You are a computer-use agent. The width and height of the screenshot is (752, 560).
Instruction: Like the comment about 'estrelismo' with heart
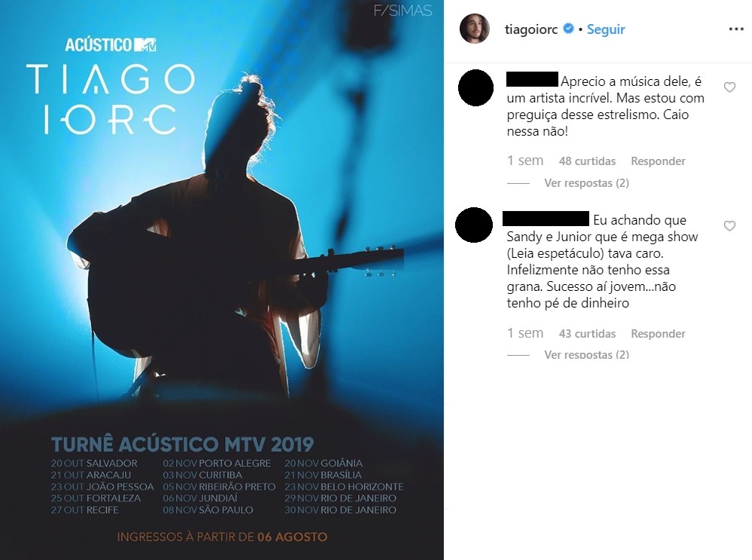pos(729,87)
